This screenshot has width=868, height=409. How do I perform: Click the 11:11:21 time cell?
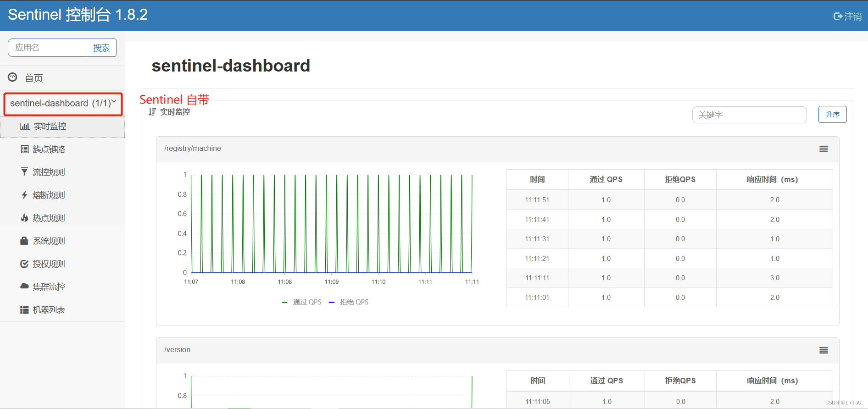click(x=537, y=259)
